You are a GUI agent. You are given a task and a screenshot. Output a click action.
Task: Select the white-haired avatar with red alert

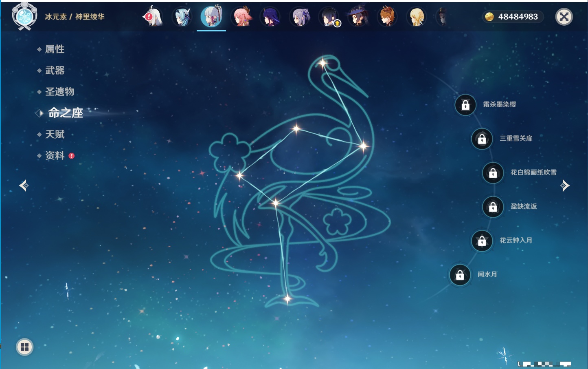point(154,17)
